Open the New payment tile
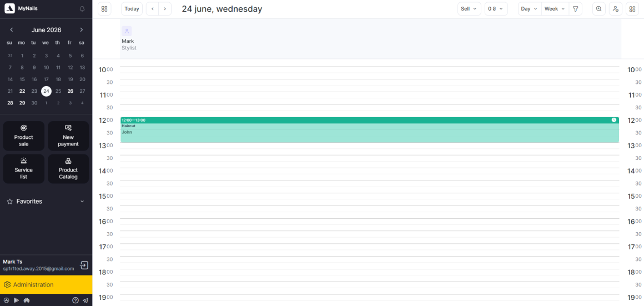The image size is (644, 306). tap(68, 136)
